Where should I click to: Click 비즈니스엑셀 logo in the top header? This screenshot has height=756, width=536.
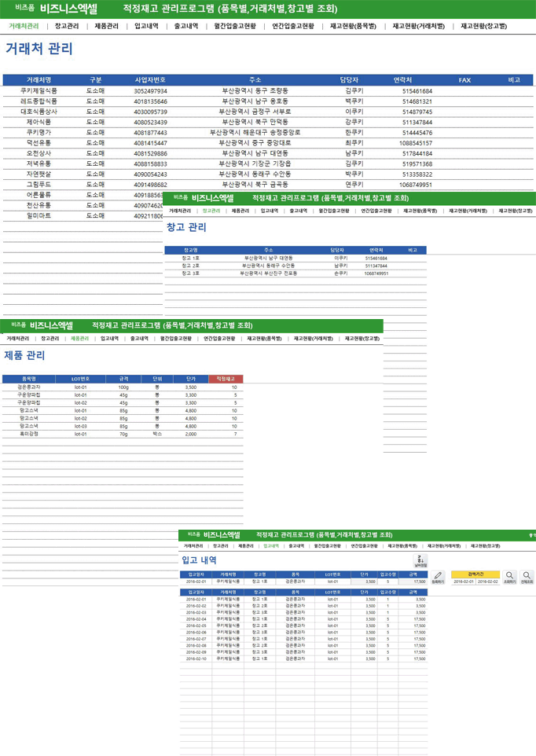(68, 9)
